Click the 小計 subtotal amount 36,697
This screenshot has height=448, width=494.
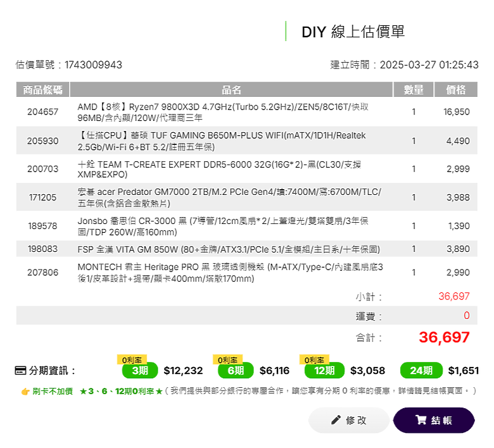(454, 296)
